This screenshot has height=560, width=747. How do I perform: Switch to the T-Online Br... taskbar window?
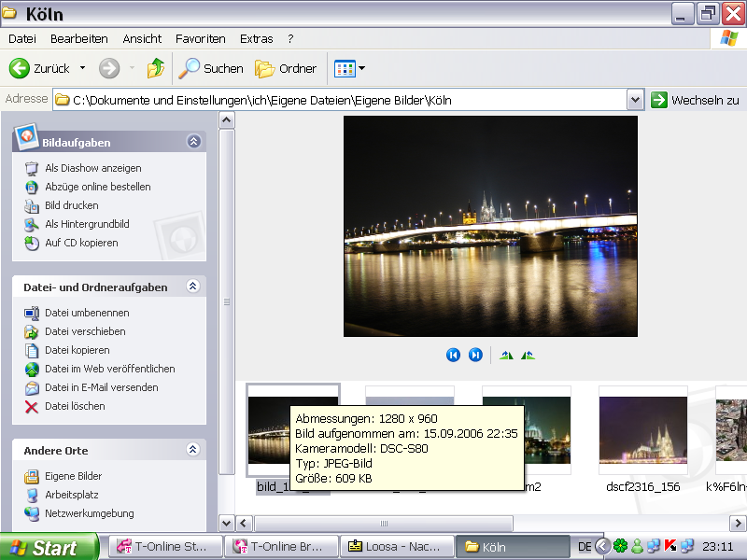(x=282, y=547)
